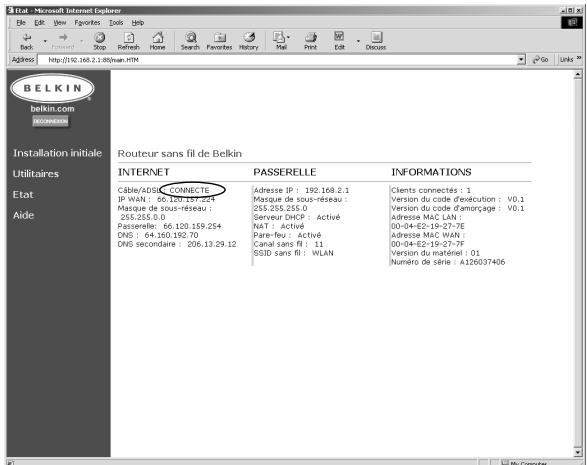
Task: Open the History toolbar icon
Action: (249, 37)
